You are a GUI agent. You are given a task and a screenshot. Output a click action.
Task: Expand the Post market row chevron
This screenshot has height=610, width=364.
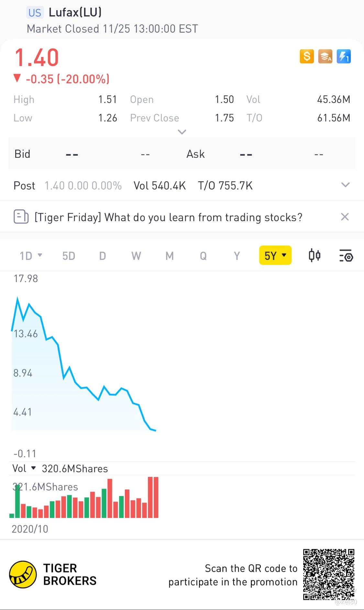345,185
